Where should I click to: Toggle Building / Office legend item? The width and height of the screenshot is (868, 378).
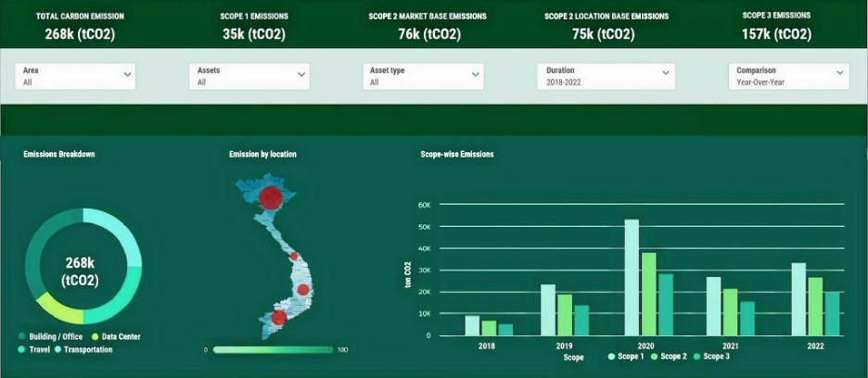tap(56, 337)
